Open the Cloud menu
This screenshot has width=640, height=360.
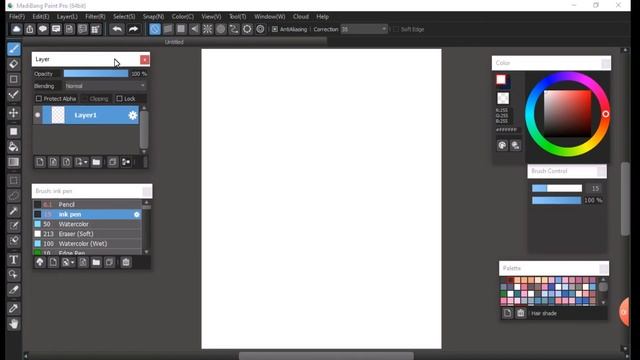pos(300,16)
